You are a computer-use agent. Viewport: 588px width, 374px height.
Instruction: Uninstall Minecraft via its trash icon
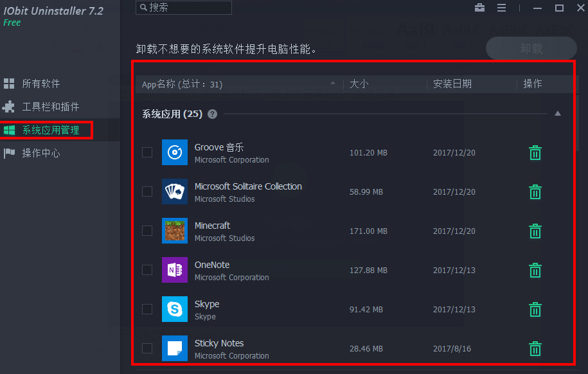coord(535,231)
